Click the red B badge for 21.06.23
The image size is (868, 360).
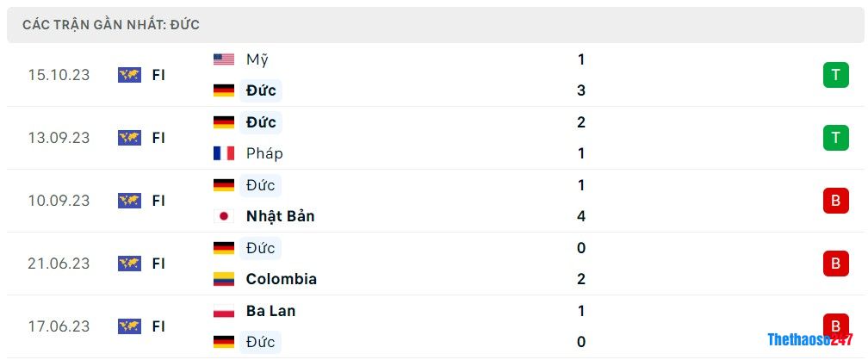[835, 264]
